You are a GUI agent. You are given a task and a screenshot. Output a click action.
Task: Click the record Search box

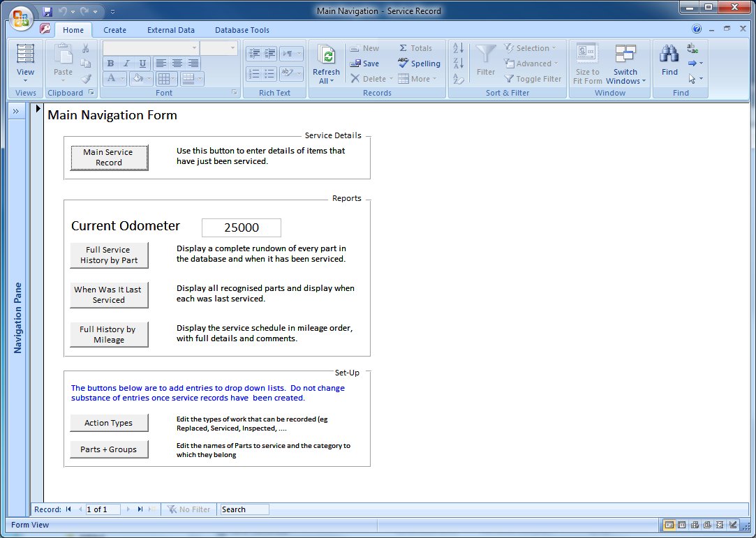pyautogui.click(x=244, y=509)
